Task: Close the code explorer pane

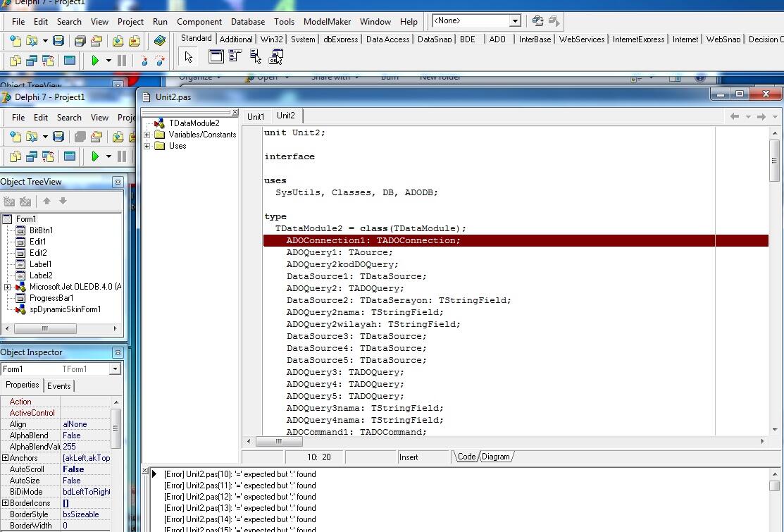Action: (x=235, y=112)
